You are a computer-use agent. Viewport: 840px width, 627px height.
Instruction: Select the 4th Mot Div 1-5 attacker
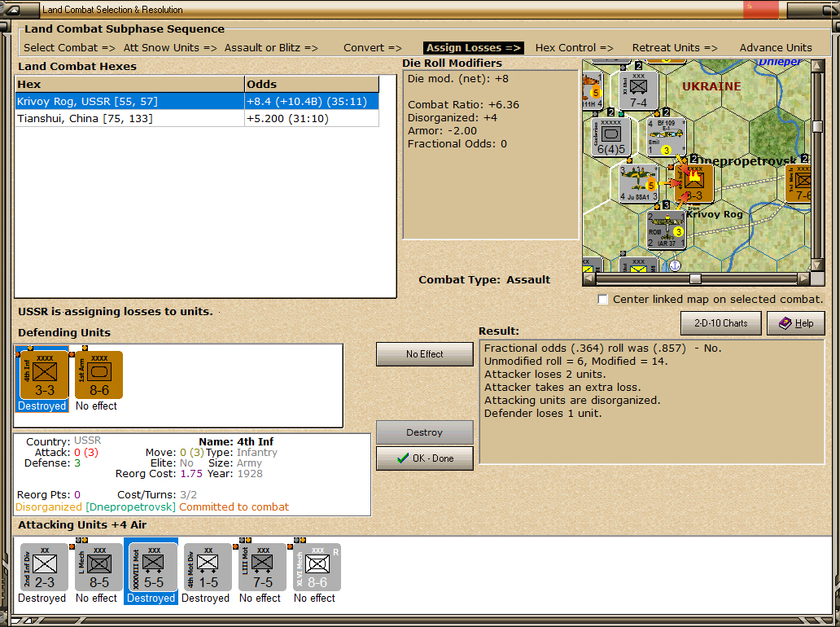tap(208, 567)
